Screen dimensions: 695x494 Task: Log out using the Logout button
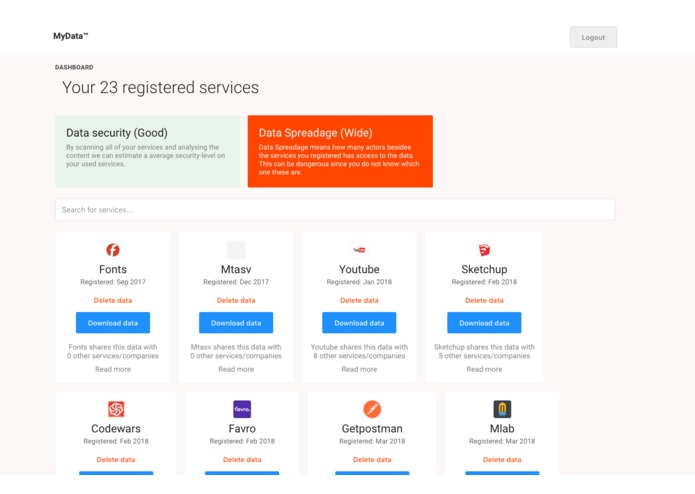593,37
